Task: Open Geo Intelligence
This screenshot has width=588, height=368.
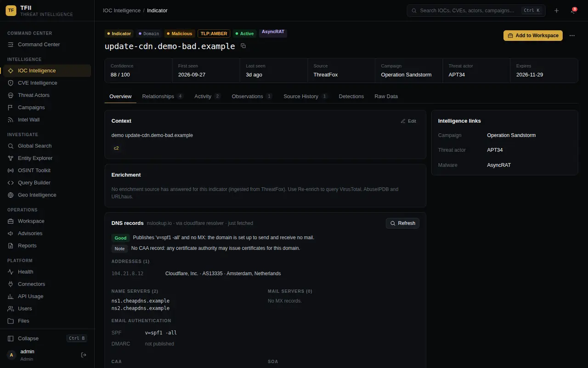Action: 47,195
